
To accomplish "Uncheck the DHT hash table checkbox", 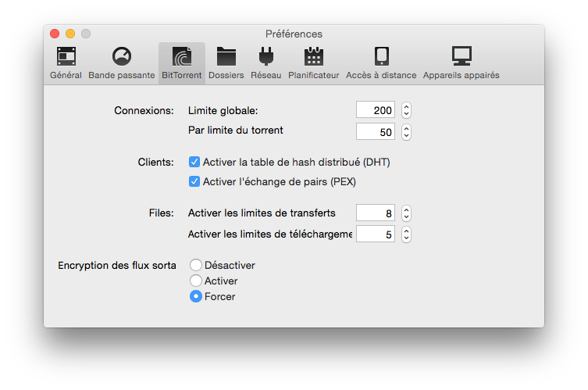I will (x=194, y=162).
